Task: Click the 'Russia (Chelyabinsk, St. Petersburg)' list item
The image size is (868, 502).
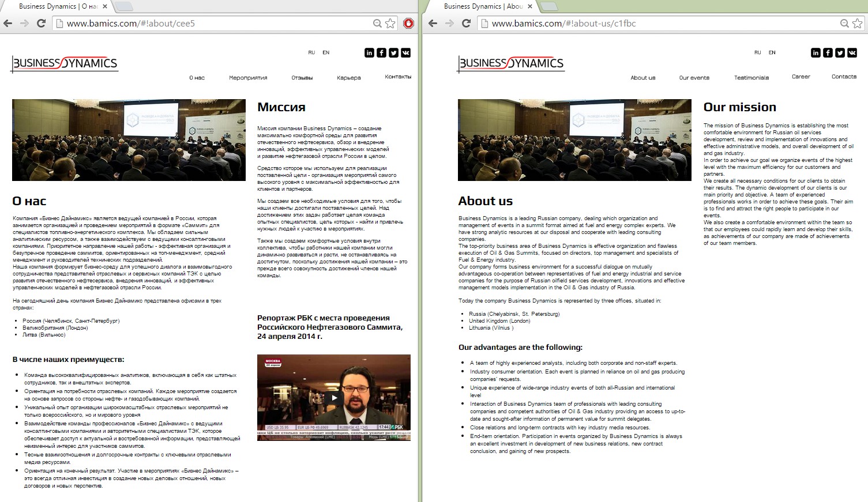Action: tap(514, 314)
